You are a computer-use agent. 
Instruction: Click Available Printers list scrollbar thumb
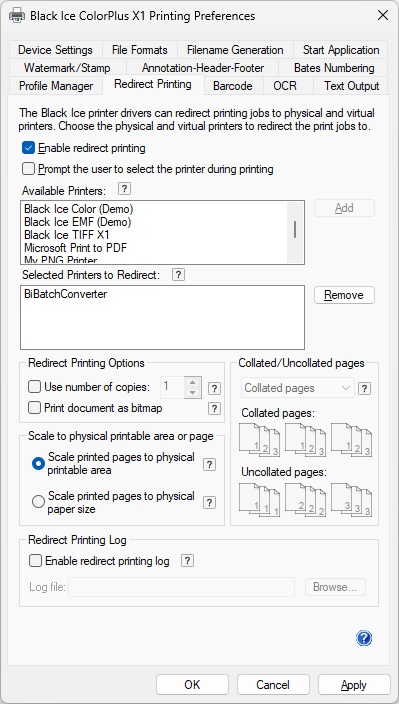pos(295,229)
